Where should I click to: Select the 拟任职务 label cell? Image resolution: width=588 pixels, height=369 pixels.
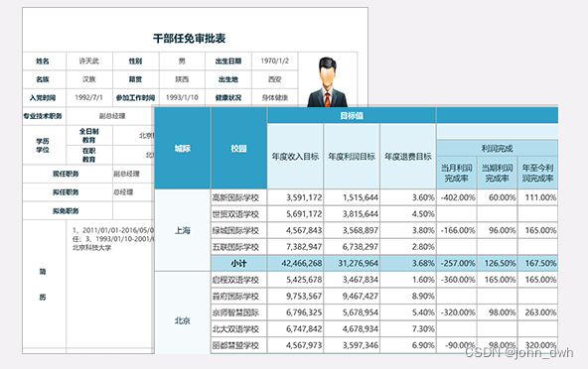point(68,192)
